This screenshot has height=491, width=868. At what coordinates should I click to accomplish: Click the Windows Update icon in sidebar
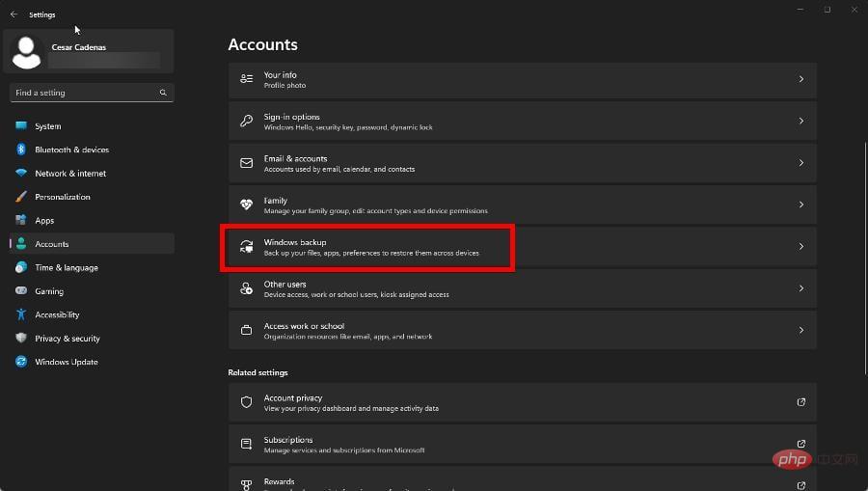click(x=21, y=362)
